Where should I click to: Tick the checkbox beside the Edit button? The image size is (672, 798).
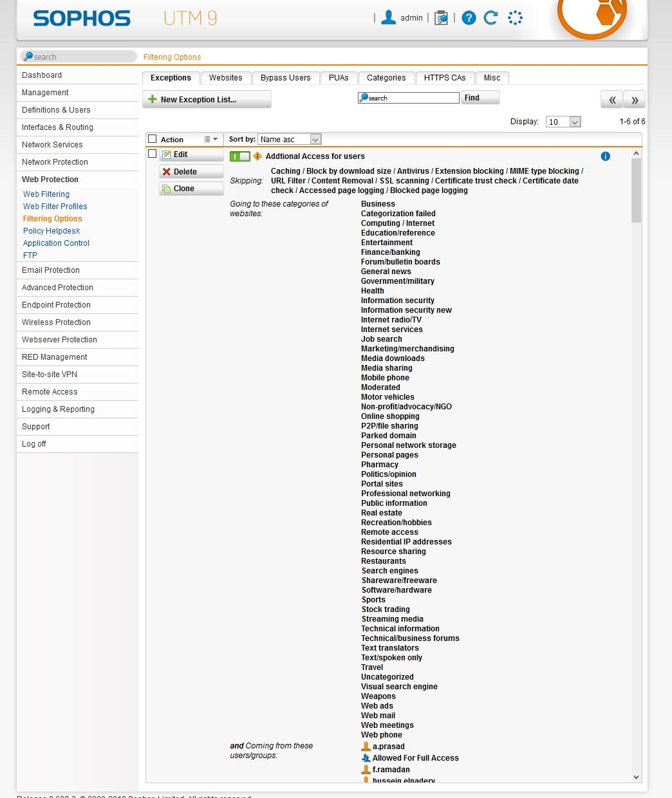[x=153, y=154]
